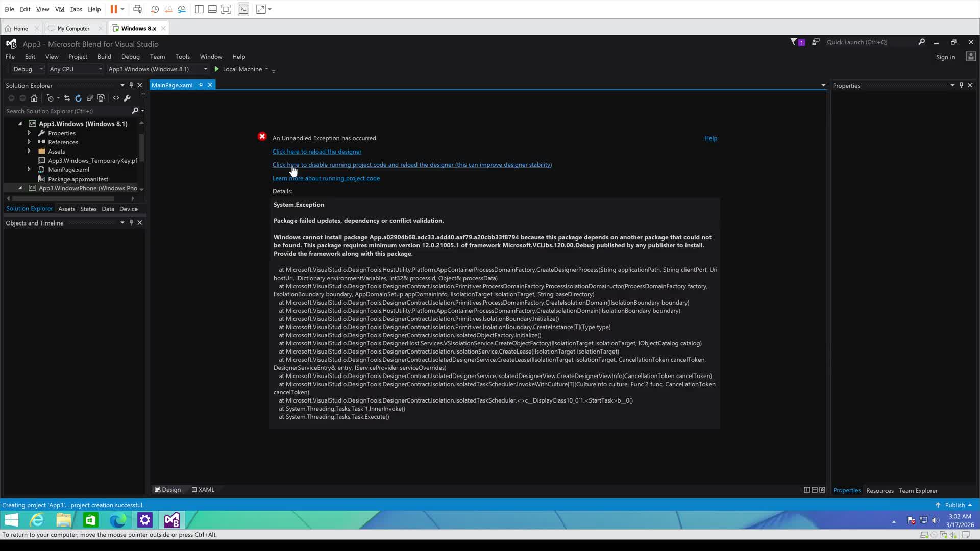Screen dimensions: 980x551
Task: Open Solution Explorer window position dropdown
Action: [122, 85]
